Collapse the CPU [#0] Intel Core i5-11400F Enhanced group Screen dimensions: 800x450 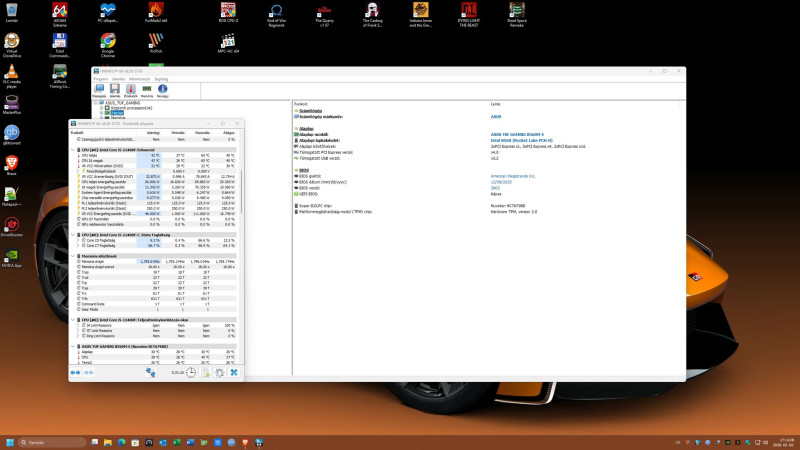[x=72, y=149]
